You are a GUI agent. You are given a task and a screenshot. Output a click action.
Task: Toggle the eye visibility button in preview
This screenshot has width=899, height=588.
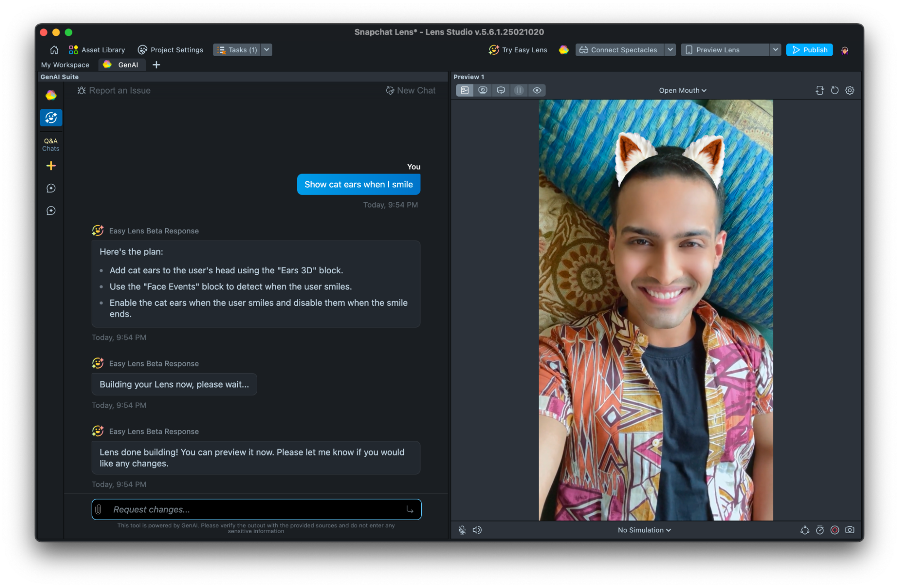point(537,90)
